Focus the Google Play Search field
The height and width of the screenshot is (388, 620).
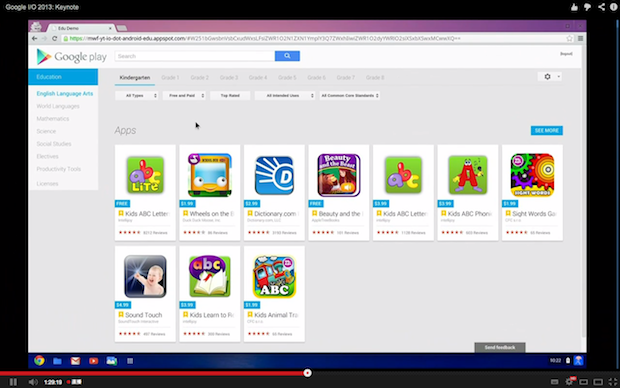click(x=195, y=56)
